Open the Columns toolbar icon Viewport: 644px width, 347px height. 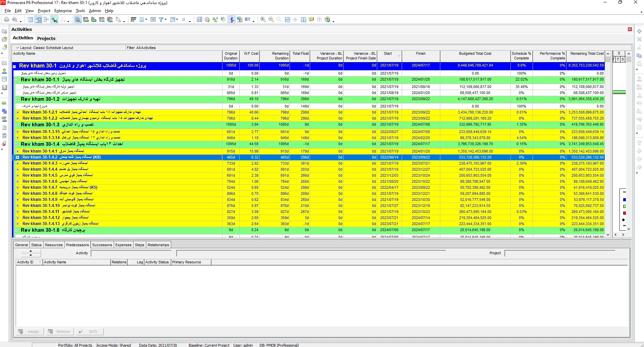click(x=142, y=20)
